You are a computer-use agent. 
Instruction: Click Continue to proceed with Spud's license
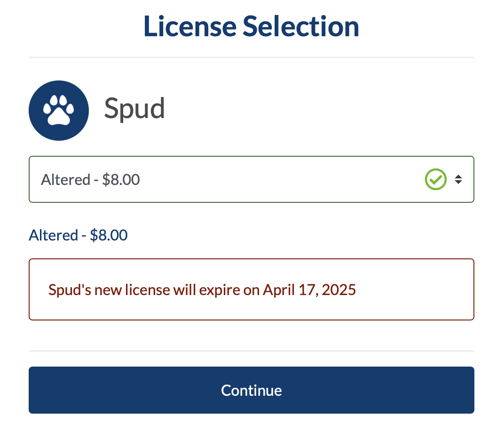[x=252, y=390]
